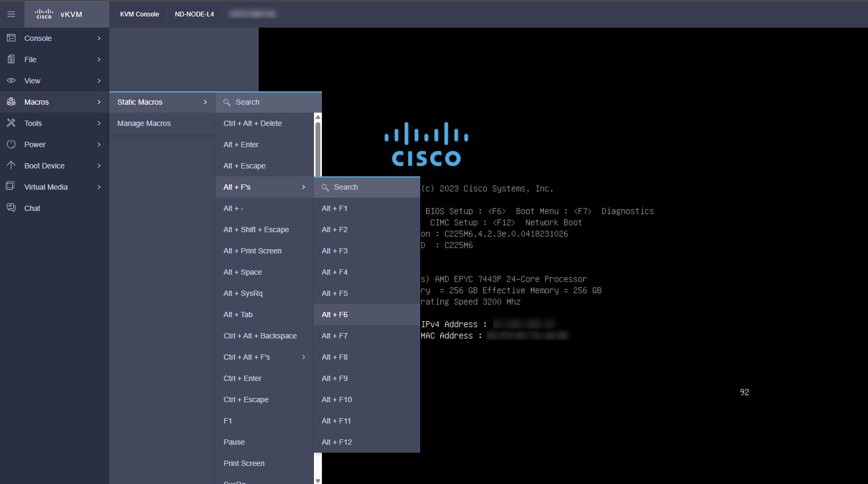Open the hamburger menu icon

[x=11, y=14]
